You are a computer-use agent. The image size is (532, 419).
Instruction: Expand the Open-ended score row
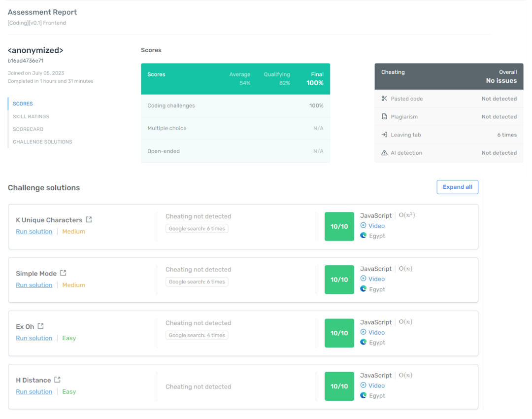click(235, 151)
